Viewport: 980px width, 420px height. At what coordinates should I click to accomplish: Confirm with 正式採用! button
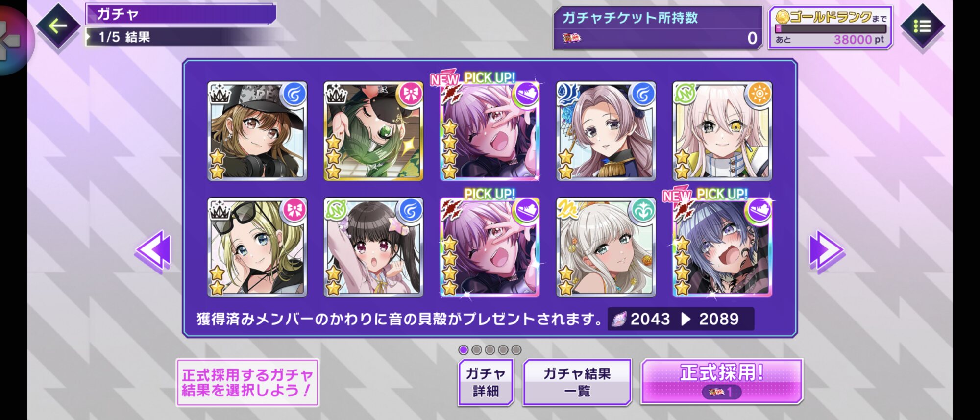[721, 382]
